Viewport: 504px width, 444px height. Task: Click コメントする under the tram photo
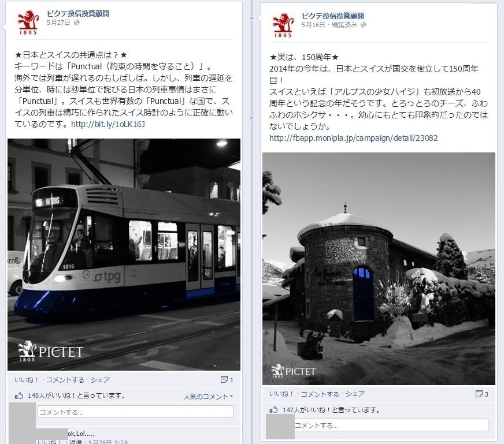click(65, 380)
